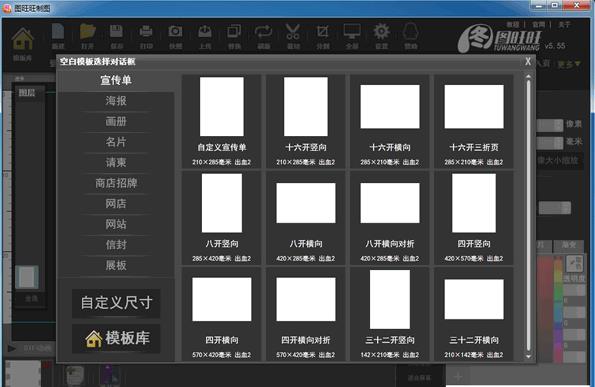Click the 自定义尺寸 button
The image size is (595, 387).
(x=116, y=303)
